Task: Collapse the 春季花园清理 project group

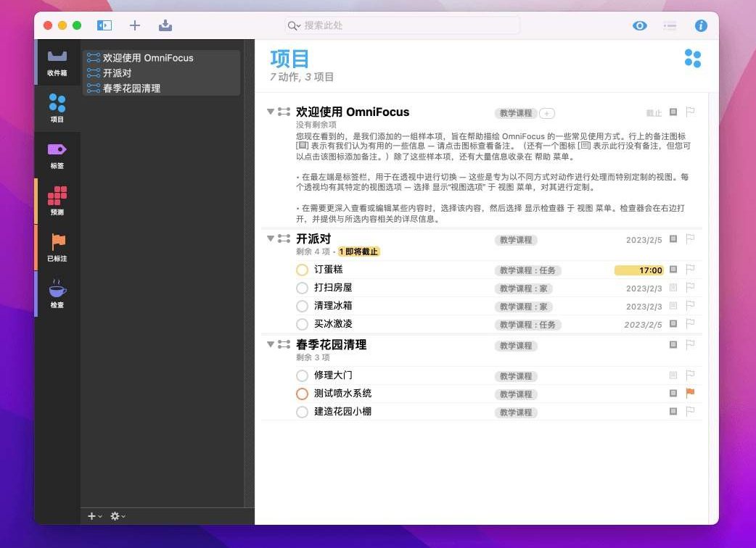Action: click(x=271, y=344)
